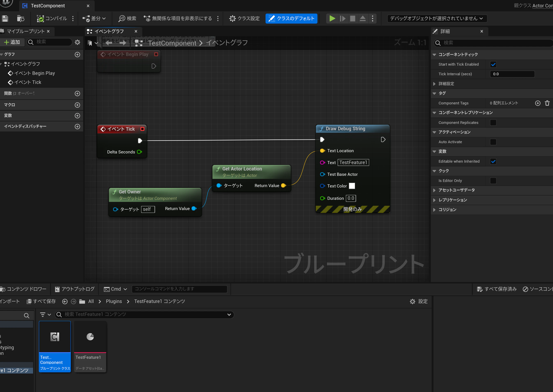This screenshot has height=392, width=553.
Task: Click the 追加 add button in My Blueprint
Action: (12, 42)
